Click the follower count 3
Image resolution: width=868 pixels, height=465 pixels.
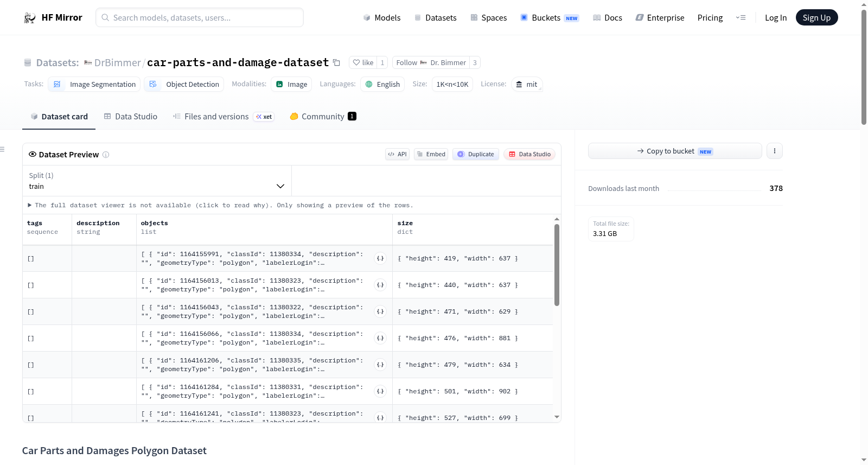coord(475,62)
